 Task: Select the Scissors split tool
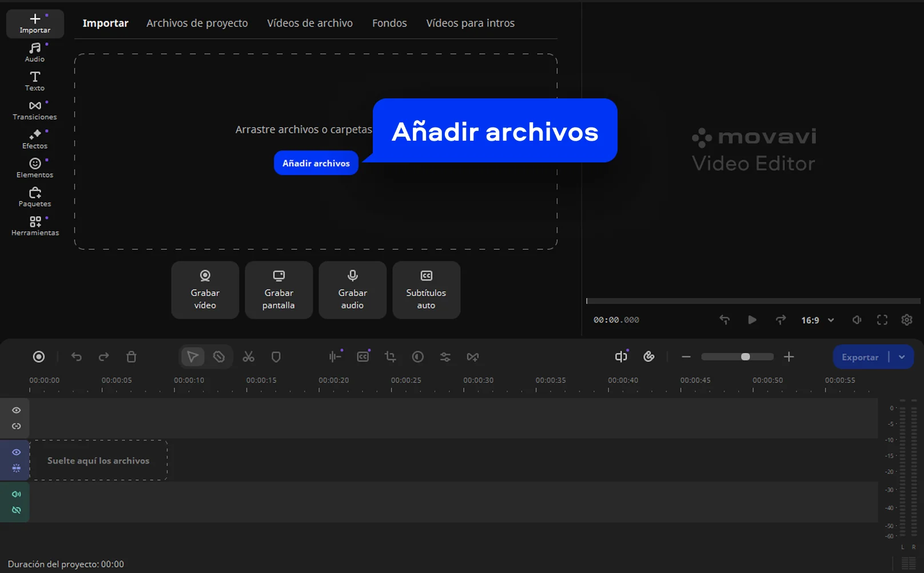(249, 356)
